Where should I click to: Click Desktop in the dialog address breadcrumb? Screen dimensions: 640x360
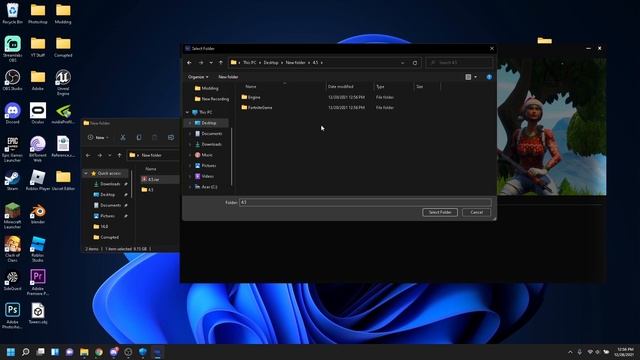pos(271,62)
